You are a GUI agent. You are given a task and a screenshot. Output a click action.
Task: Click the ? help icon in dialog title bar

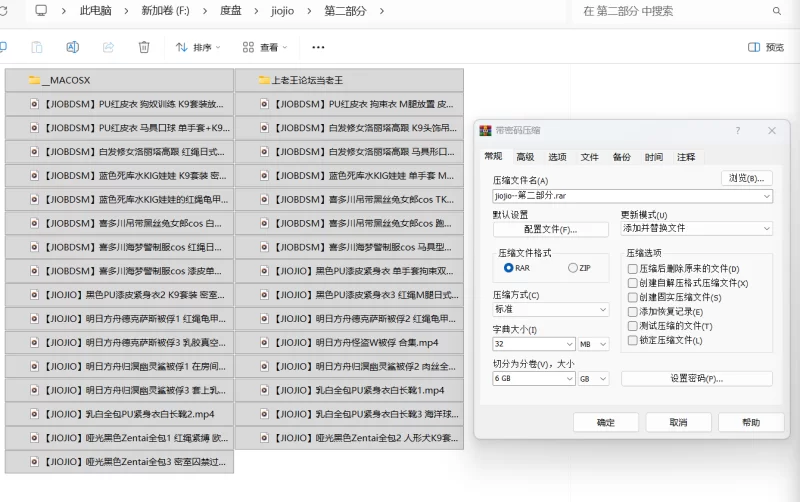tap(738, 130)
